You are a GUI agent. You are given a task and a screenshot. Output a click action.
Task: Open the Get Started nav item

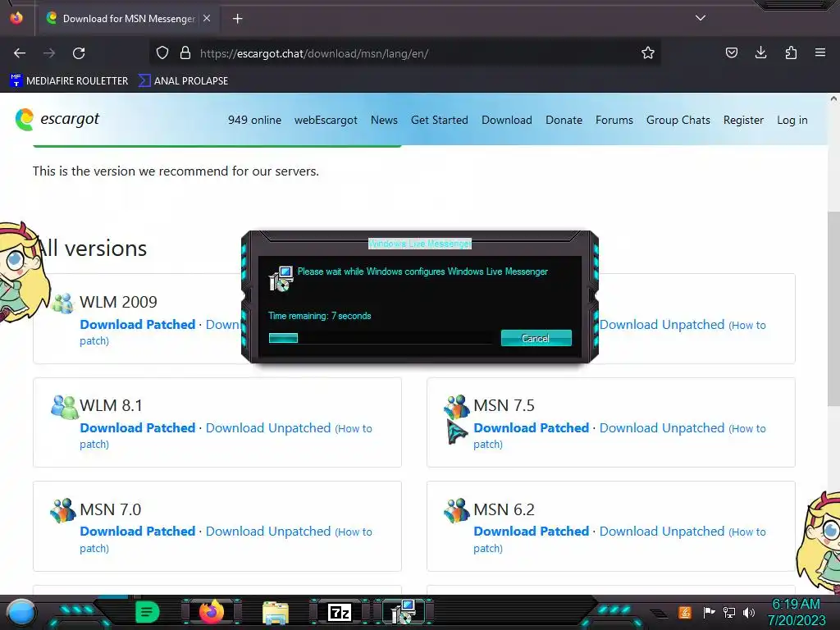click(x=440, y=120)
